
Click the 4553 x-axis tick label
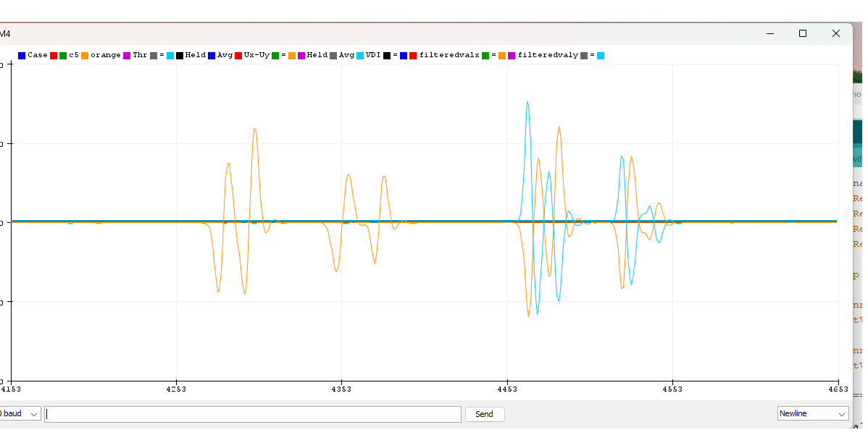pyautogui.click(x=672, y=389)
